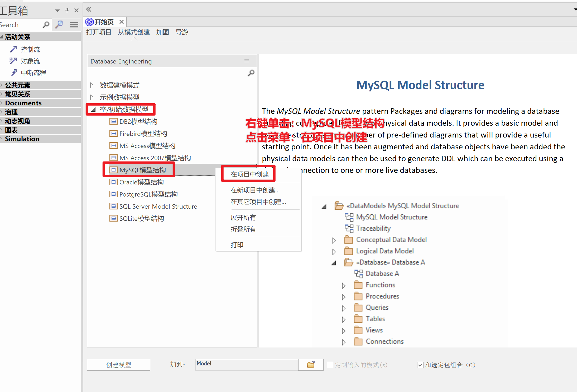Select the SQLite模型结构 list entry
Screen dimensions: 577x392
(x=142, y=218)
